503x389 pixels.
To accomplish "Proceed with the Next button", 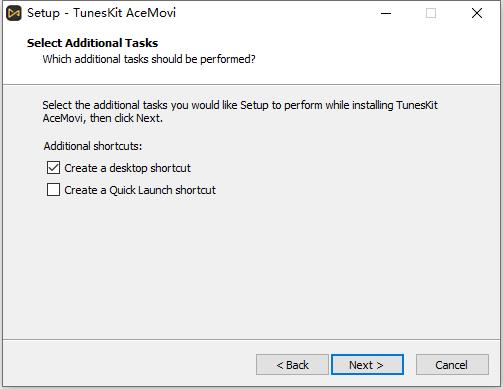I will click(x=367, y=365).
